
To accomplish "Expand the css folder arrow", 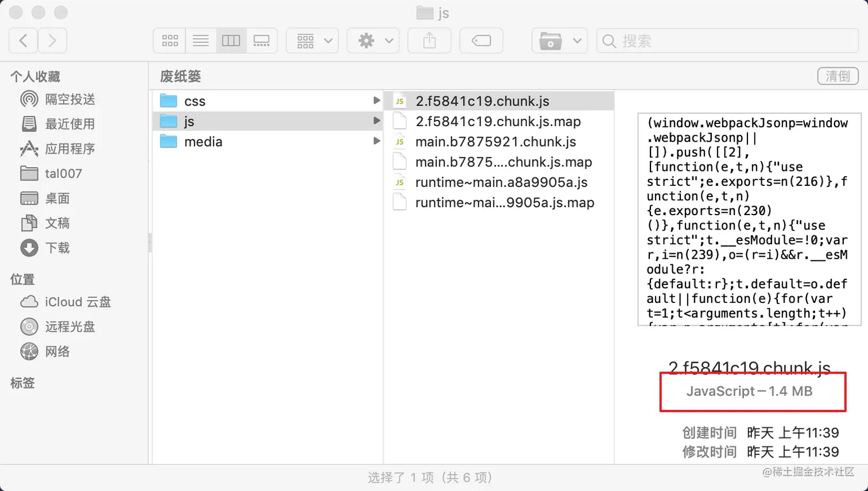I will pos(377,100).
